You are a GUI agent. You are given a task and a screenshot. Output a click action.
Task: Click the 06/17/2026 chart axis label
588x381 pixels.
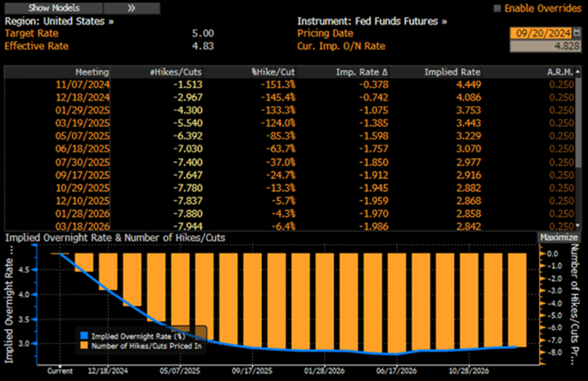[396, 371]
